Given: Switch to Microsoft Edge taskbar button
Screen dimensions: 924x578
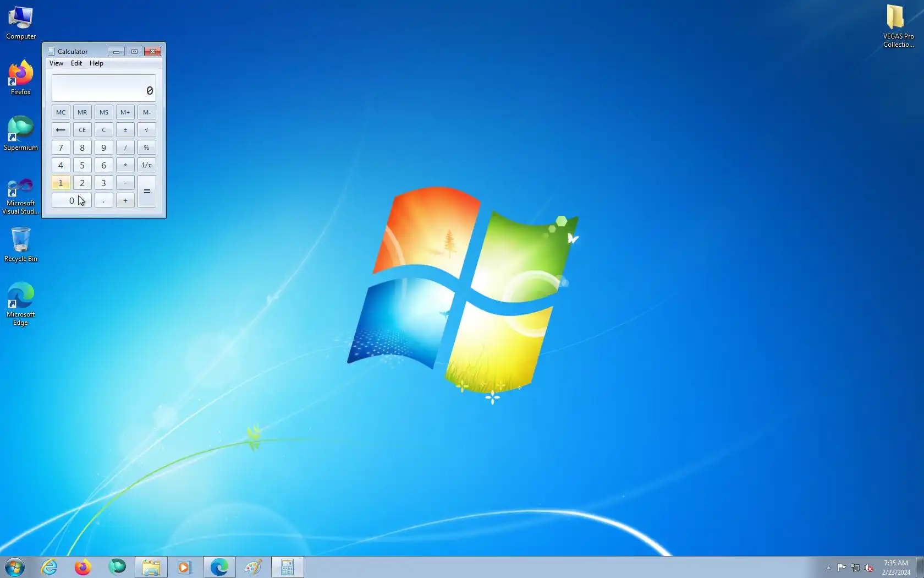Looking at the screenshot, I should coord(219,567).
